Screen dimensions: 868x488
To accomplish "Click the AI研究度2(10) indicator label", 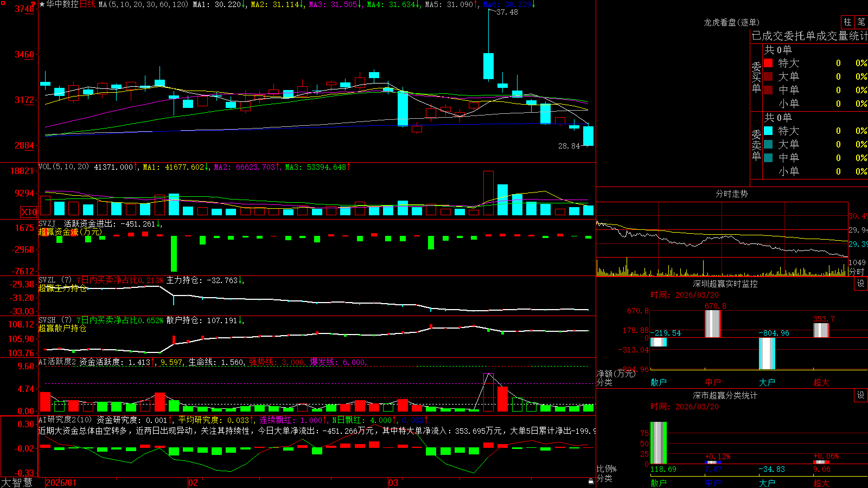I will click(x=65, y=420).
